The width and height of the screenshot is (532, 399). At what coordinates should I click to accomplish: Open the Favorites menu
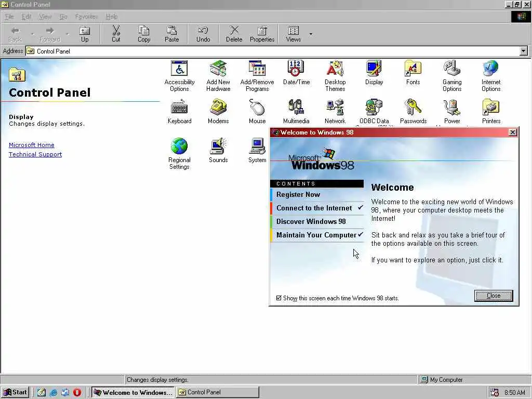pos(86,17)
